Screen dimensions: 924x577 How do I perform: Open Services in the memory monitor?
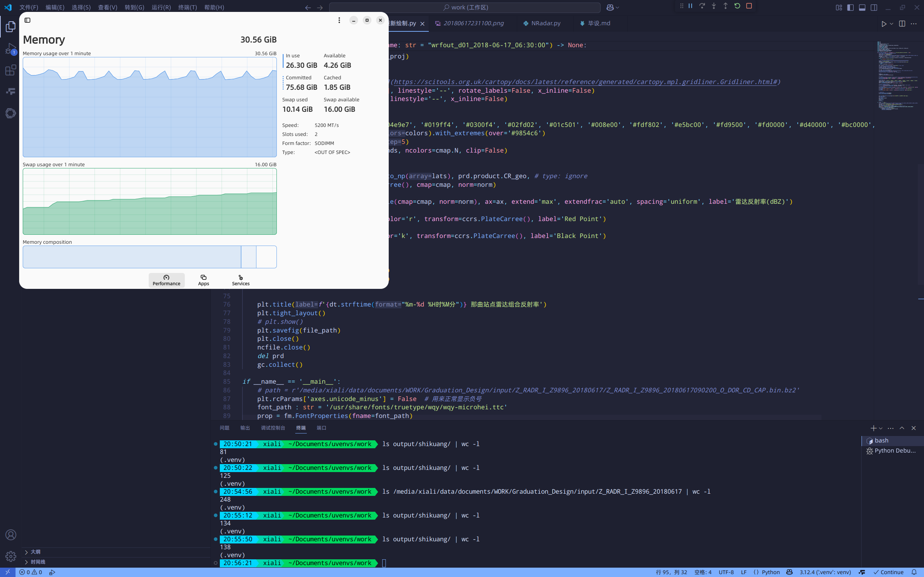pos(240,280)
